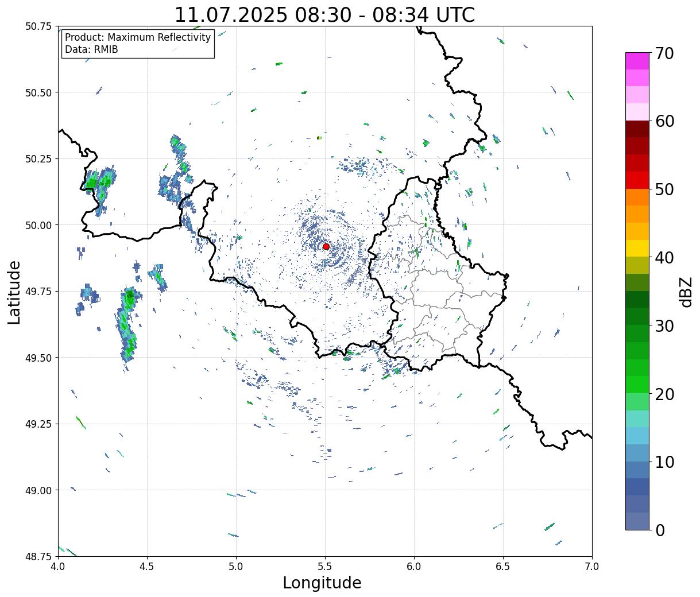Viewport: 700px width, 597px height.
Task: Click the colorbar tick label 40
Action: (x=664, y=258)
